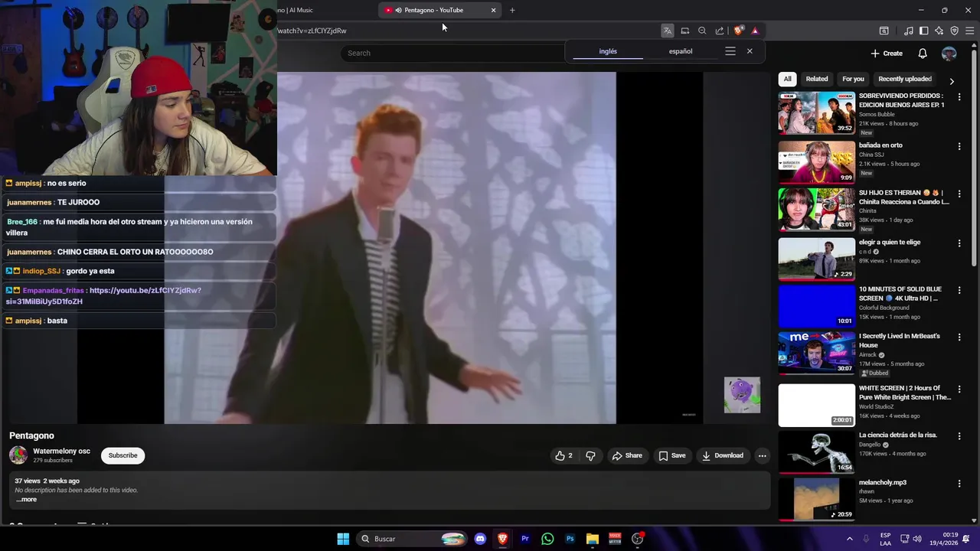This screenshot has height=551, width=980.
Task: Click the Download button
Action: (722, 455)
